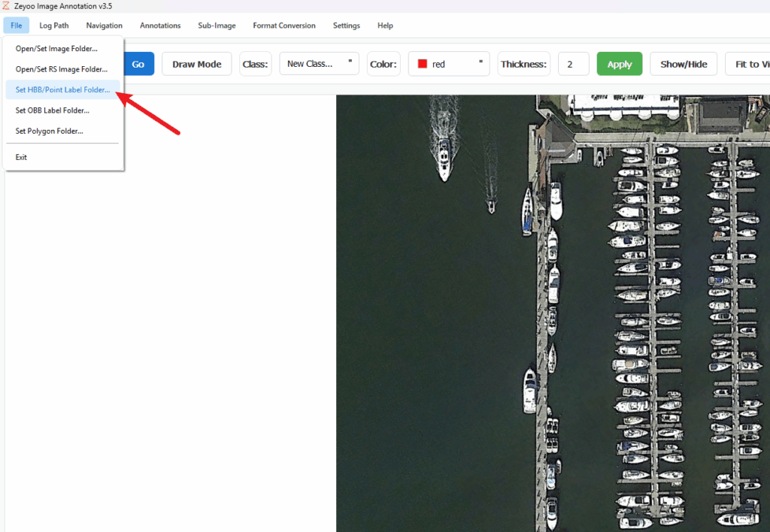Viewport: 770px width, 532px height.
Task: Select Set HBB/Point Label Folder... entry
Action: click(63, 90)
